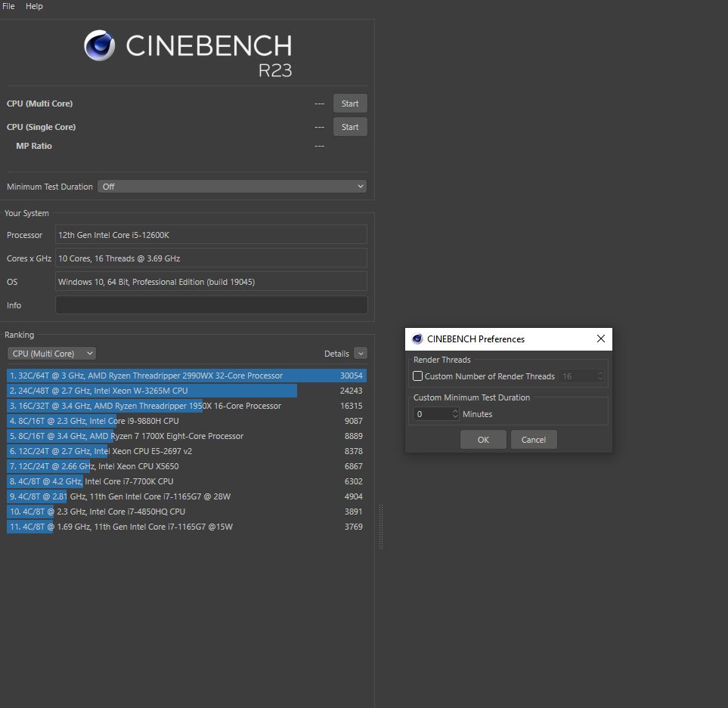Image resolution: width=728 pixels, height=708 pixels.
Task: Select the Threadripper 2990WX ranking row
Action: point(187,376)
